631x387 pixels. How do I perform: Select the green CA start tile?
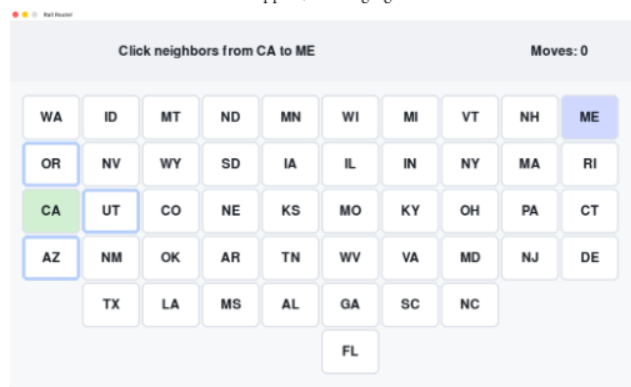[x=51, y=211]
